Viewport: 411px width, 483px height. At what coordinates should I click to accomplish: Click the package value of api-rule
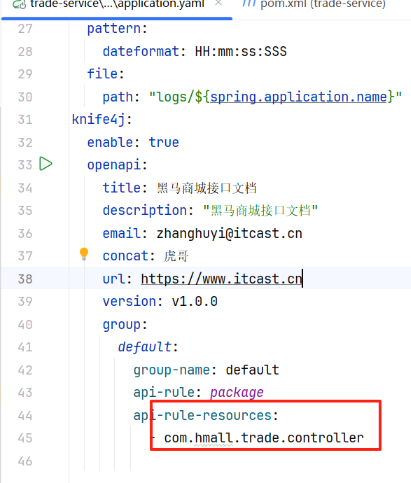[237, 393]
